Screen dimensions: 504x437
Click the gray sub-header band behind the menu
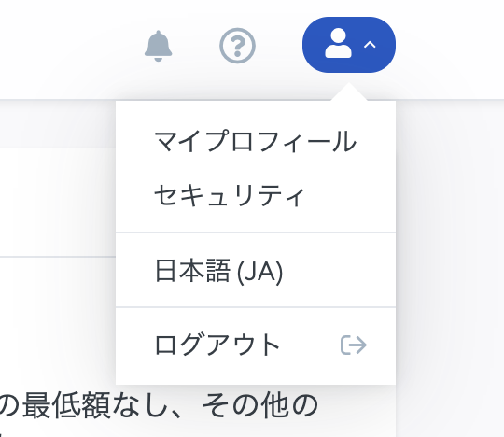(58, 124)
